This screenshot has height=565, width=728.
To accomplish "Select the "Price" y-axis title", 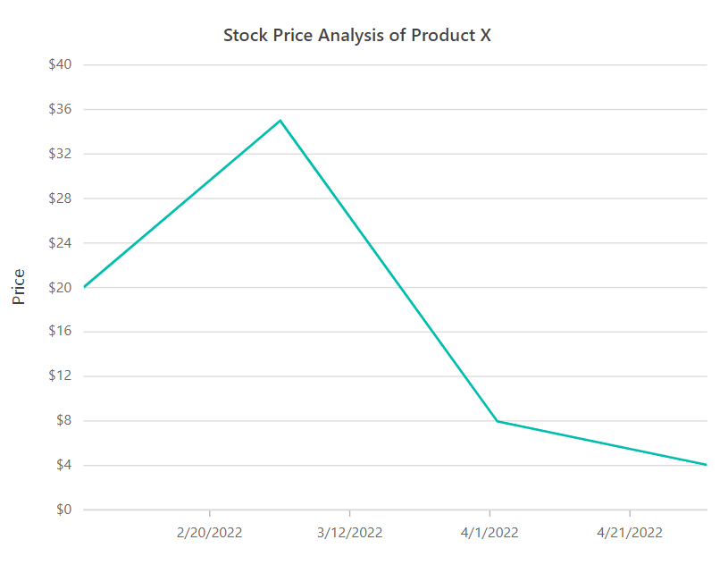I will [19, 287].
